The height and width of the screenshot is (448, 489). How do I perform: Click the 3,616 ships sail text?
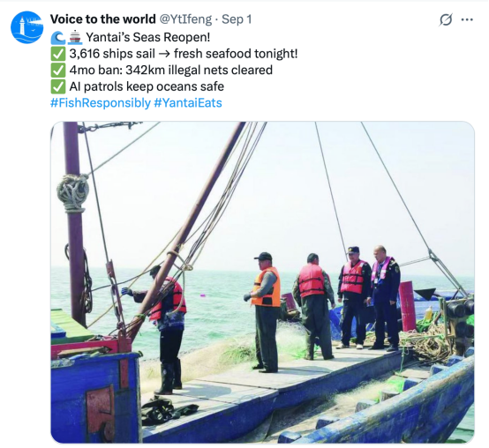click(x=112, y=54)
